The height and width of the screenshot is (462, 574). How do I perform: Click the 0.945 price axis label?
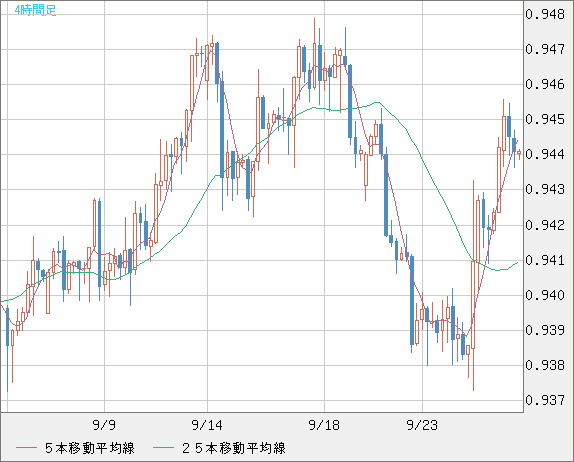(545, 119)
